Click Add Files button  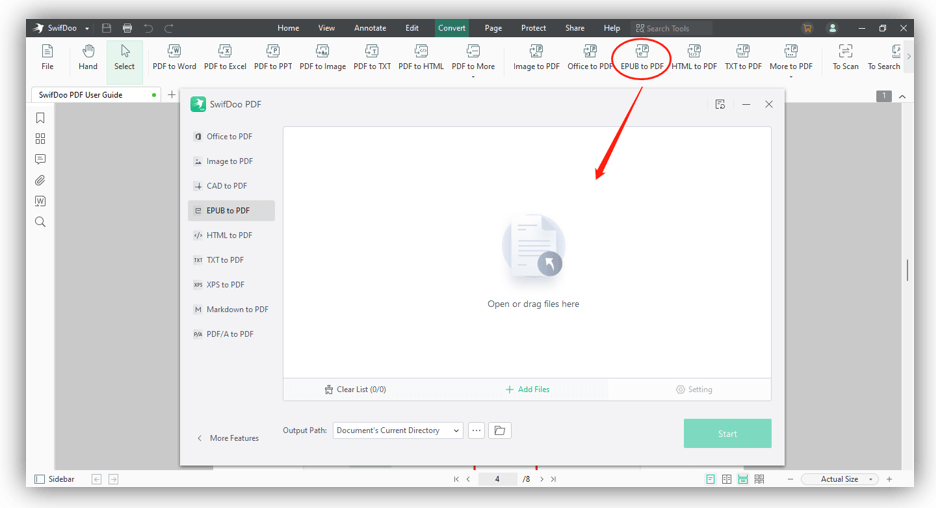point(527,389)
